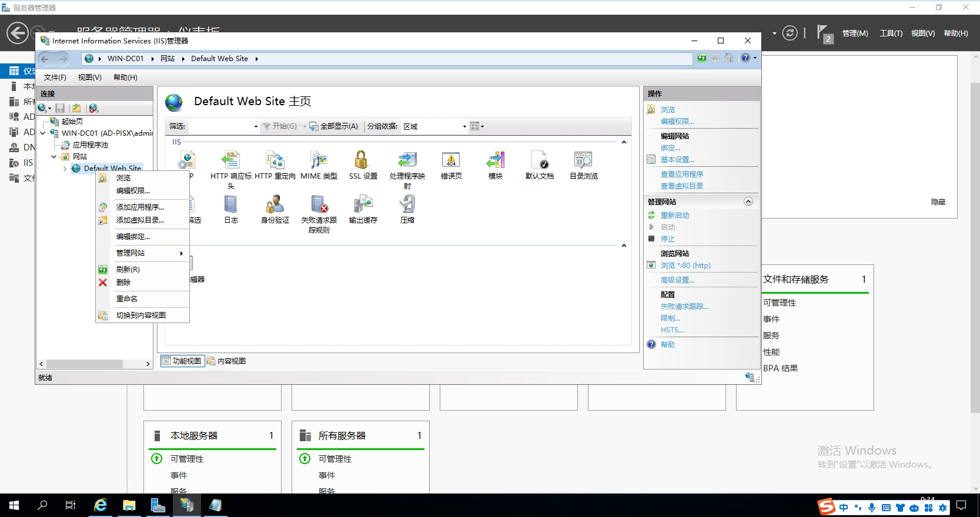The height and width of the screenshot is (517, 980).
Task: Choose 删除 from the context menu
Action: (x=123, y=283)
